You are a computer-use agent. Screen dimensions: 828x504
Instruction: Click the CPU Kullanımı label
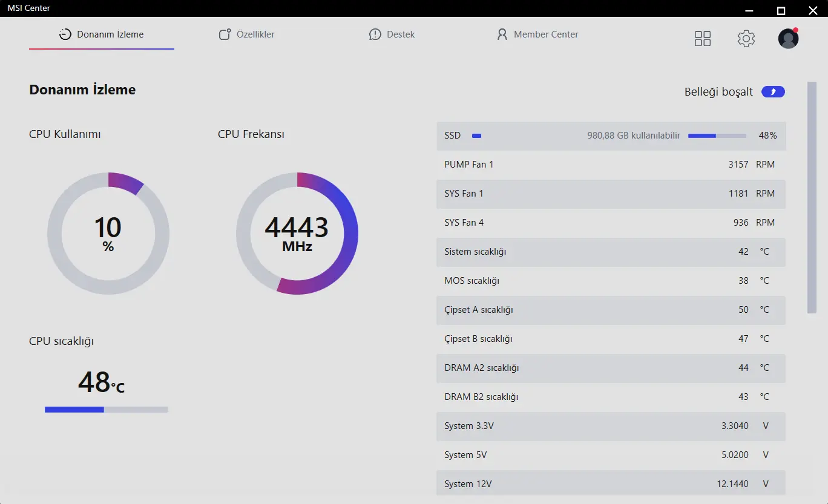point(65,134)
